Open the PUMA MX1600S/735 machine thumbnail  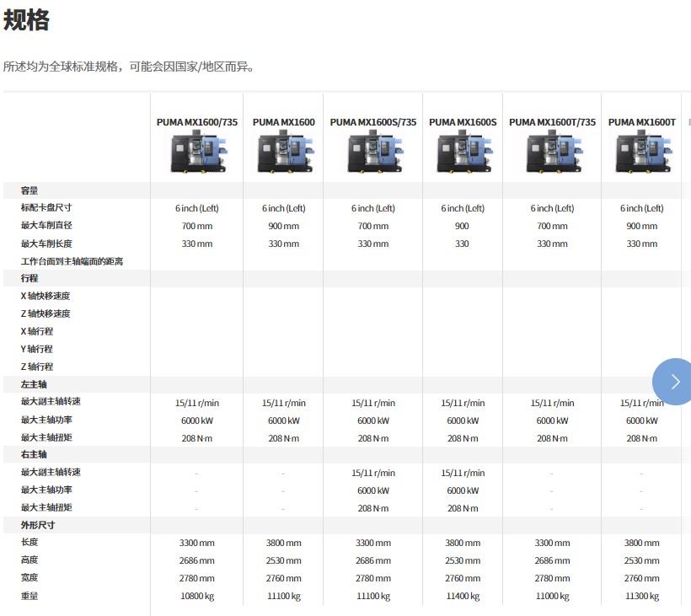pos(375,153)
